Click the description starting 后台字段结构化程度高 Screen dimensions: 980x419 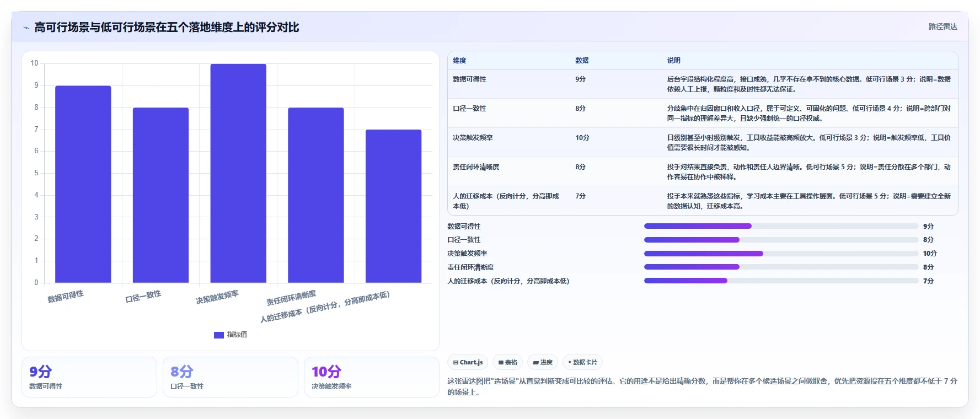[x=809, y=84]
